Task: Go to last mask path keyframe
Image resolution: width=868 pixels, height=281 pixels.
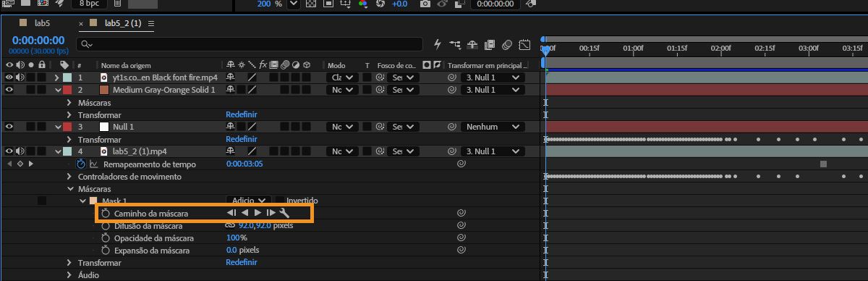Action: tap(271, 213)
